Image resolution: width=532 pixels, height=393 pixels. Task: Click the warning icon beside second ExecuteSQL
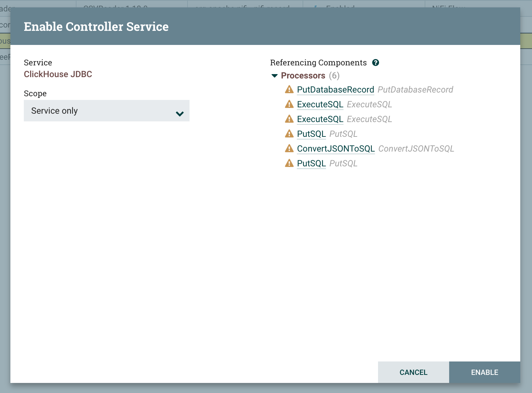(289, 119)
